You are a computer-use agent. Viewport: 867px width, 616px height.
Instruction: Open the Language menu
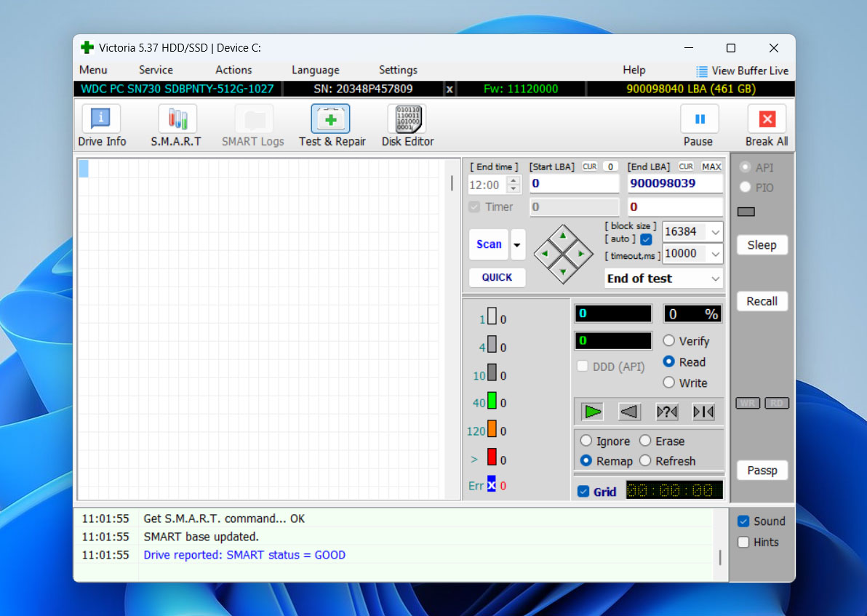[x=316, y=71]
